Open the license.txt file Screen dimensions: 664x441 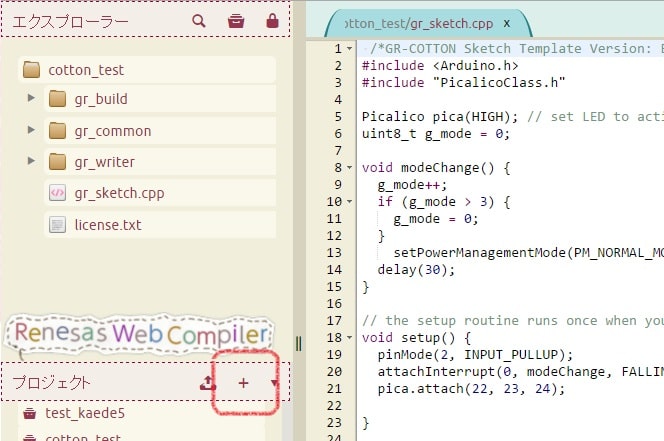[107, 225]
